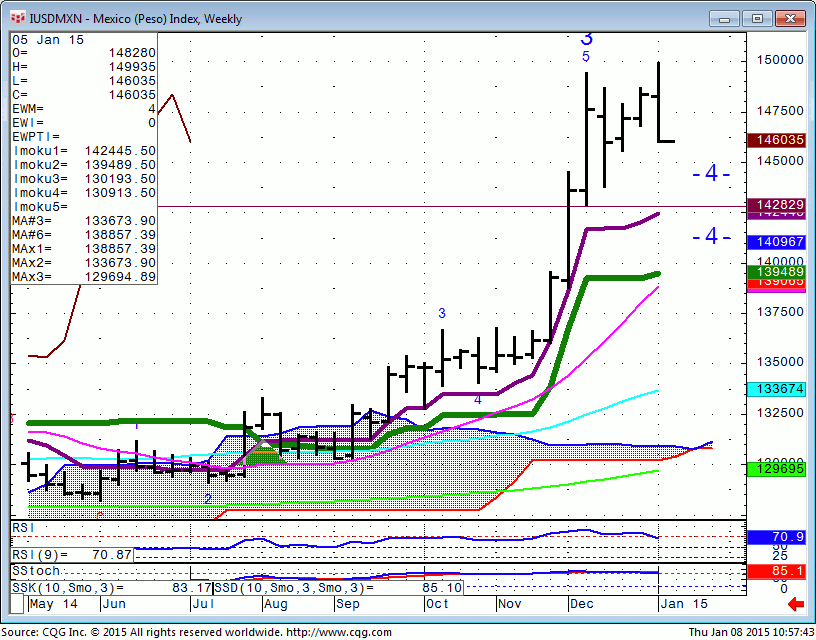Select the RSI study label
Screen dimensions: 816x640
click(23, 528)
